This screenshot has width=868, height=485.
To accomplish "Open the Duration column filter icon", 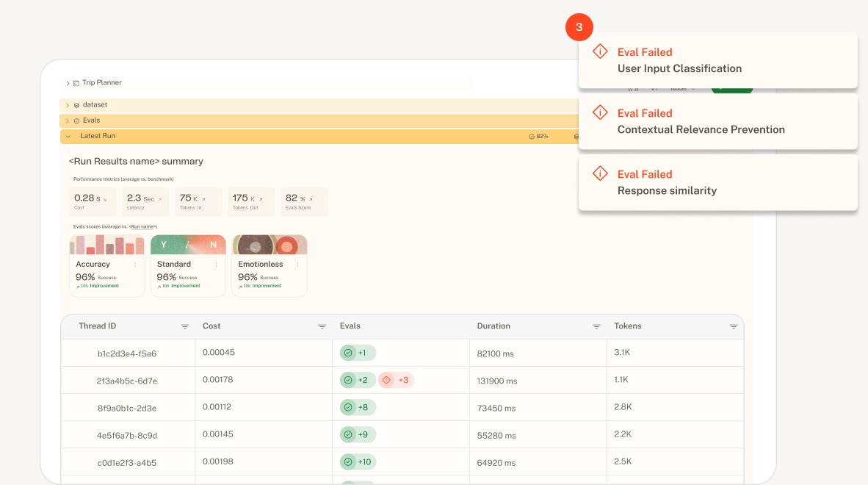I will click(x=596, y=326).
